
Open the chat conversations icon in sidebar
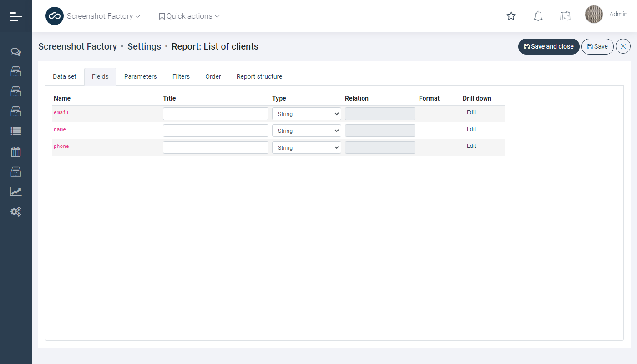(16, 52)
